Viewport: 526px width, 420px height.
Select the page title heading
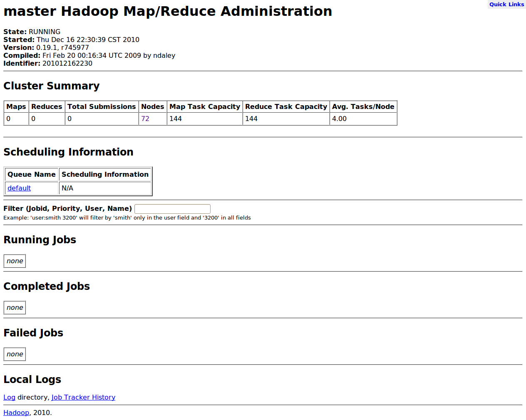tap(168, 11)
